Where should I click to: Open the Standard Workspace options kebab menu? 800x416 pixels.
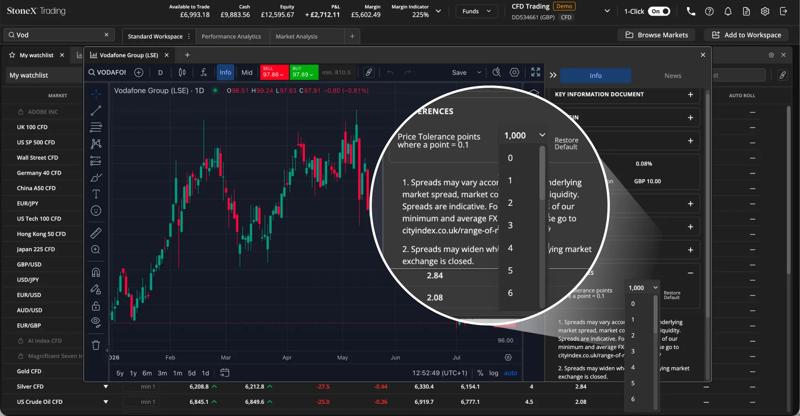pyautogui.click(x=189, y=36)
